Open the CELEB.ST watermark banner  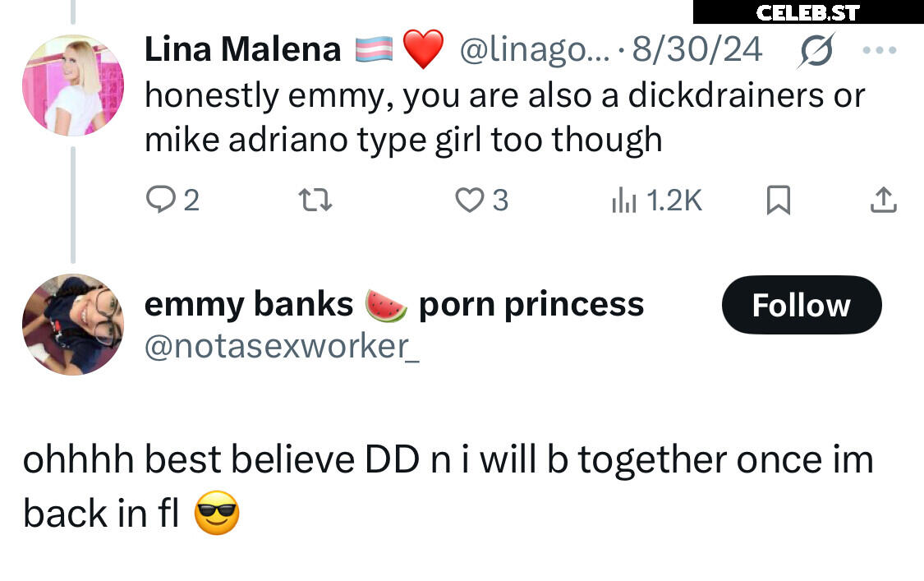click(808, 12)
